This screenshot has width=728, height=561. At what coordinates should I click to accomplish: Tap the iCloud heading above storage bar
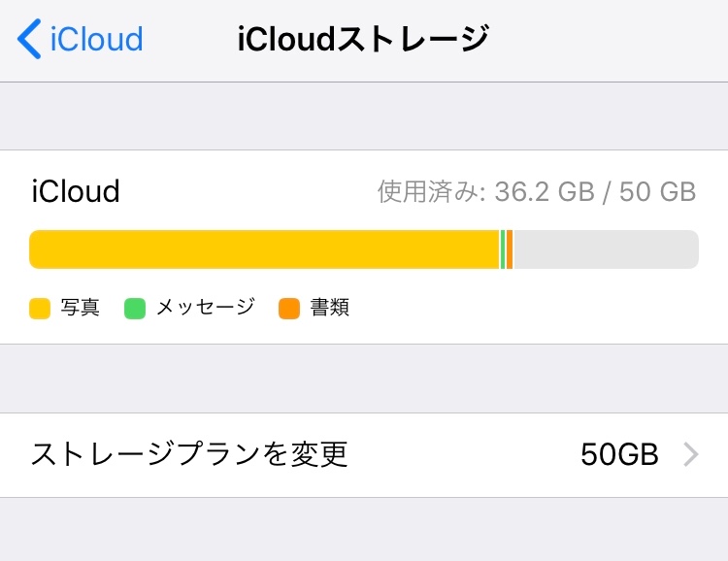tap(76, 191)
